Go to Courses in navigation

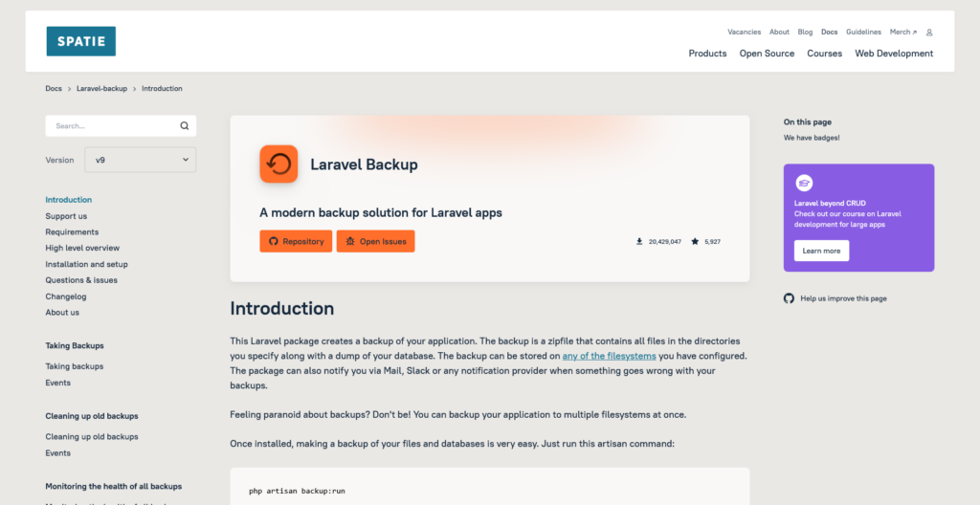pos(824,54)
